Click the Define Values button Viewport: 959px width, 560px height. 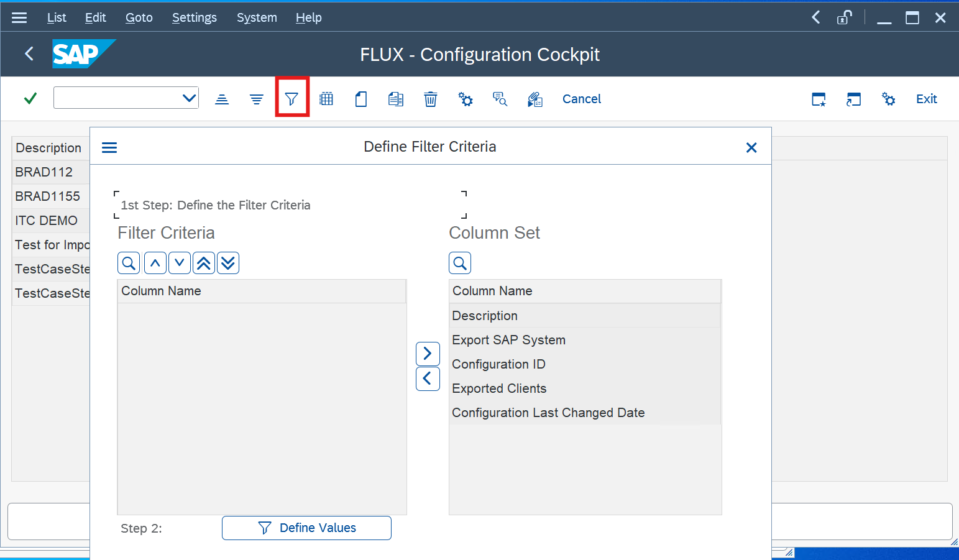coord(306,528)
